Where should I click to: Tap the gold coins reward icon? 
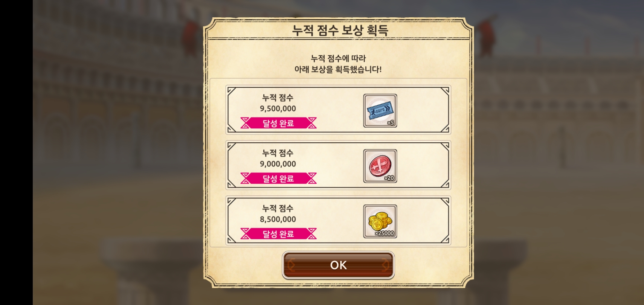[x=380, y=221]
